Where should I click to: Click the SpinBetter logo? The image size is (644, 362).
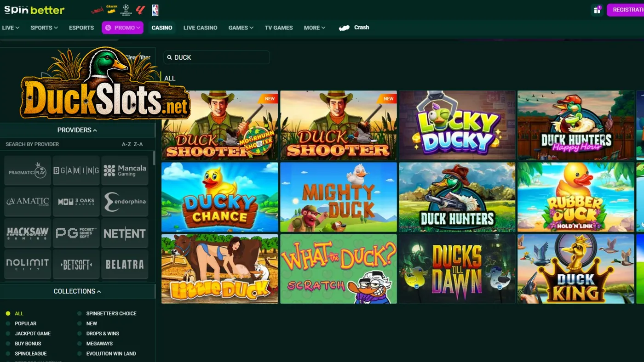(34, 10)
